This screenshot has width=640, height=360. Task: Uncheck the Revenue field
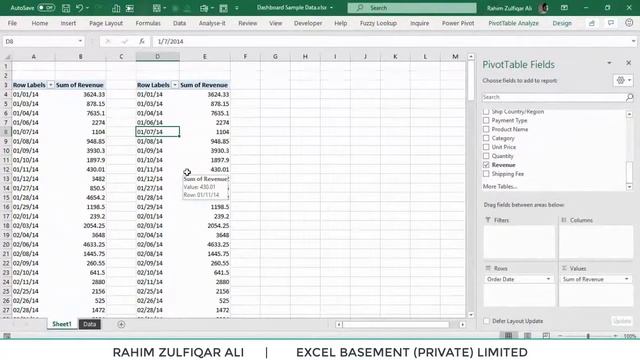coord(486,165)
